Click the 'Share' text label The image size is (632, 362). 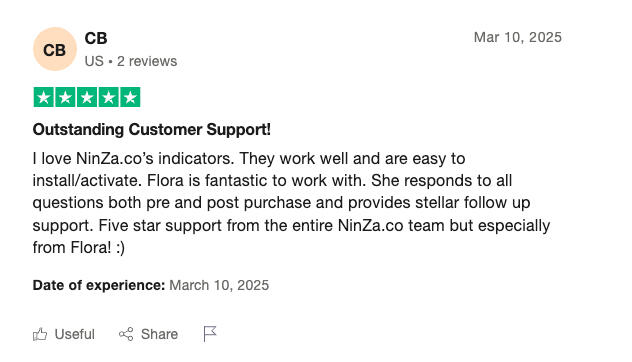pyautogui.click(x=159, y=334)
